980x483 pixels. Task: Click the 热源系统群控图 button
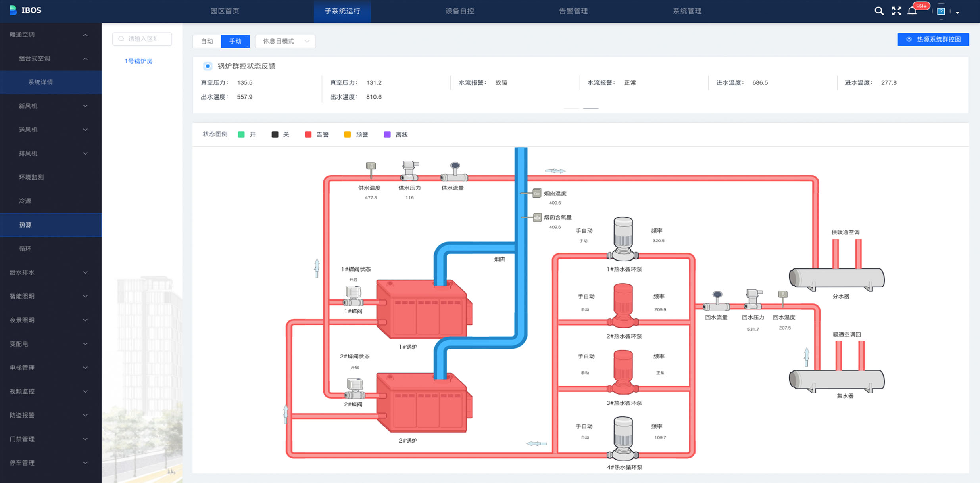(933, 39)
